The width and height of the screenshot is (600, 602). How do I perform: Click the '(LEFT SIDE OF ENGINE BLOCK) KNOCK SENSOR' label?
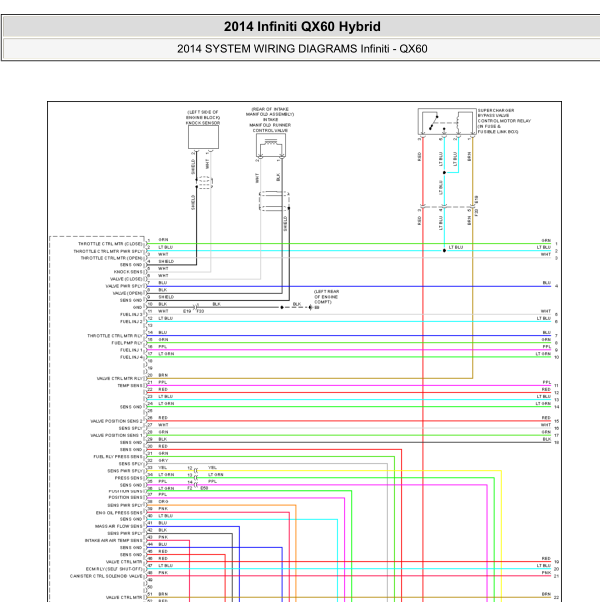[x=203, y=117]
